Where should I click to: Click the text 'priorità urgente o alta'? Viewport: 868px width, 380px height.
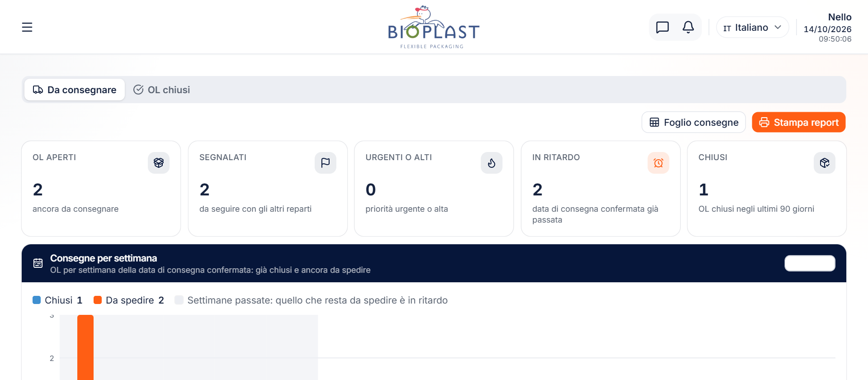[x=407, y=209]
